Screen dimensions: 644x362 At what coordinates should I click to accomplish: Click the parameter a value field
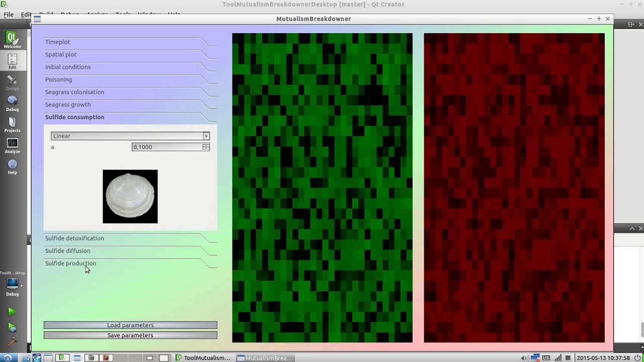(x=167, y=147)
